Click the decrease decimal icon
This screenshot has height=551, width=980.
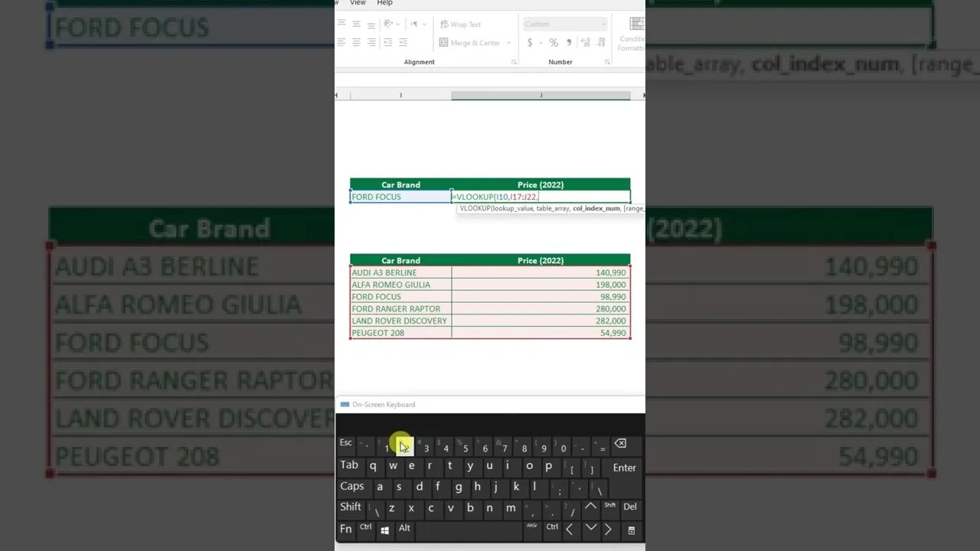pyautogui.click(x=601, y=43)
